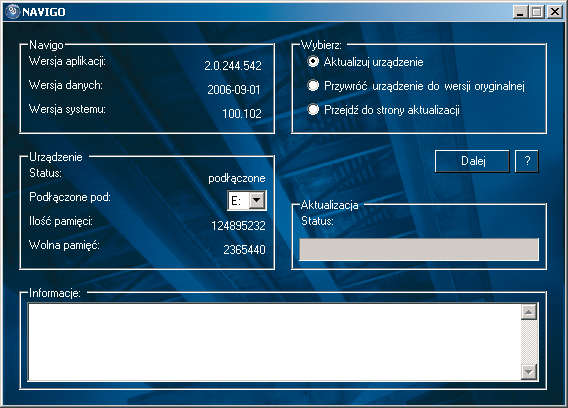Click the Aktualizacja progress bar
Image resolution: width=568 pixels, height=408 pixels.
(x=419, y=249)
